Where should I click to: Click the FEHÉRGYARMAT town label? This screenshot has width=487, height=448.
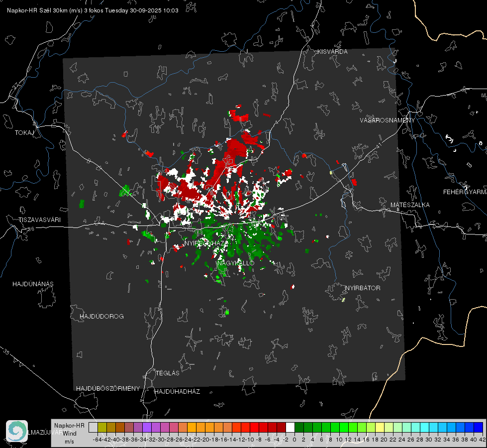click(x=465, y=192)
